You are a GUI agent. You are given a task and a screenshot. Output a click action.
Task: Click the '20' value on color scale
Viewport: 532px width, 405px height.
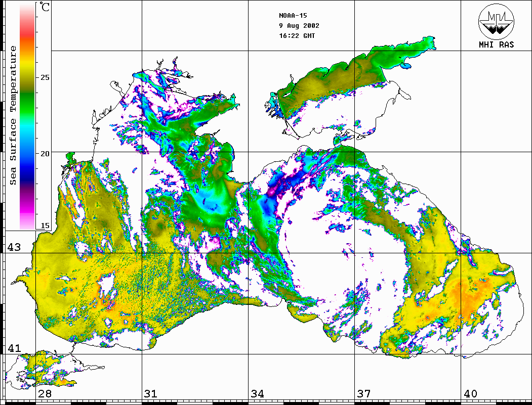tap(45, 154)
